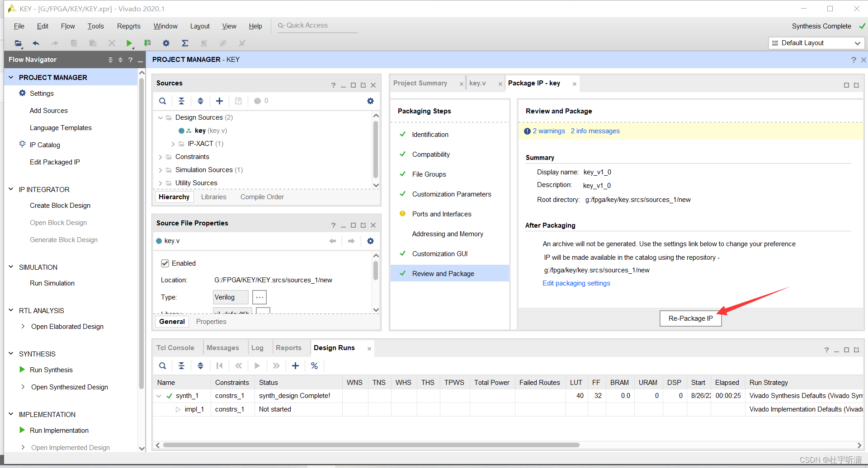Search in Design Runs panel
This screenshot has width=868, height=468.
pos(163,366)
